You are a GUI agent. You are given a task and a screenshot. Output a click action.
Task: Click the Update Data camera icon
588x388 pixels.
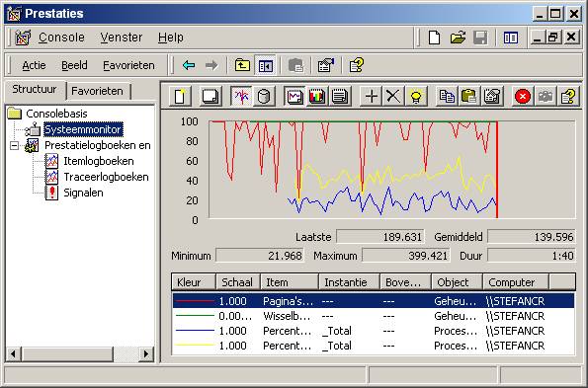coord(546,97)
